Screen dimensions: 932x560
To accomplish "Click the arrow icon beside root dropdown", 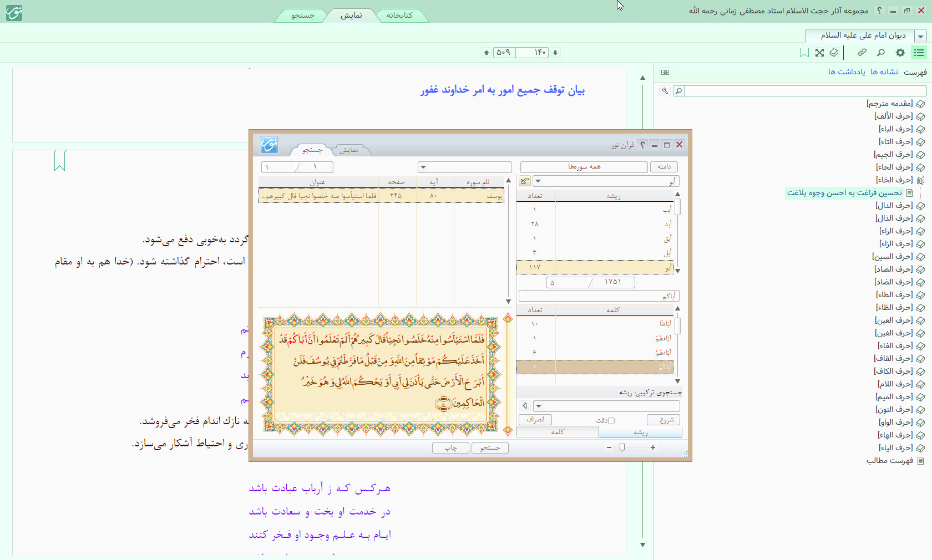I will (x=524, y=181).
